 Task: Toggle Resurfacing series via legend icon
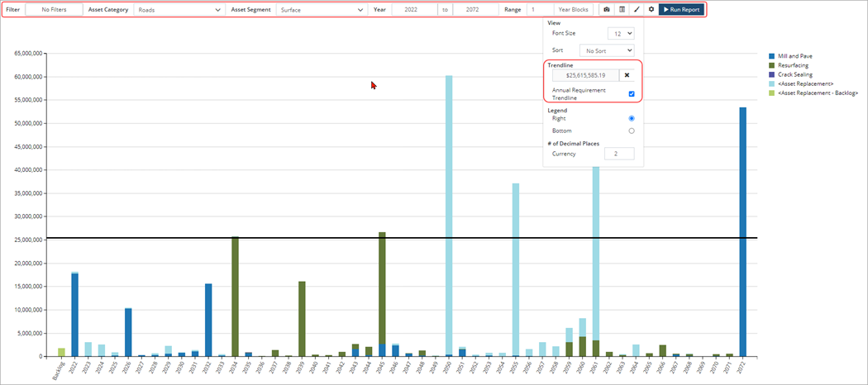[x=771, y=64]
